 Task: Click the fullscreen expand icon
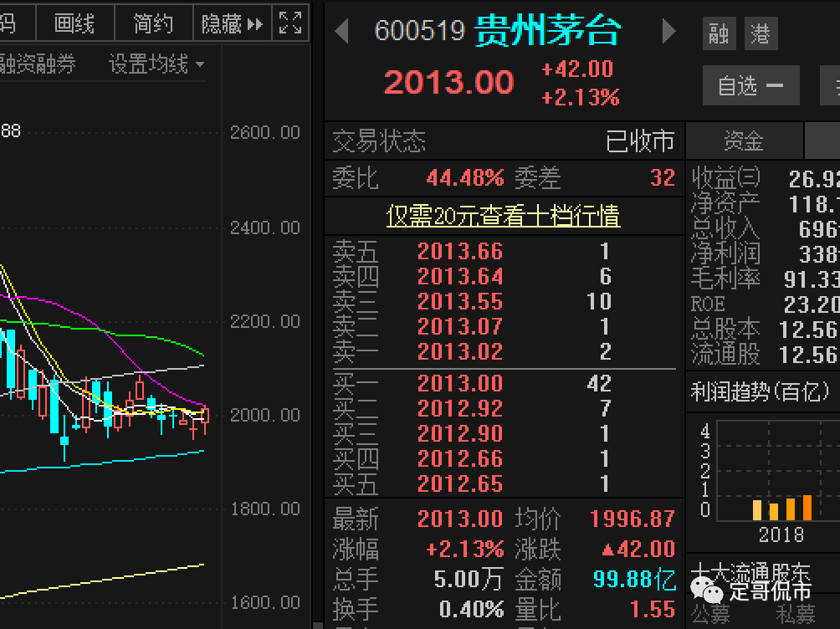coord(290,23)
